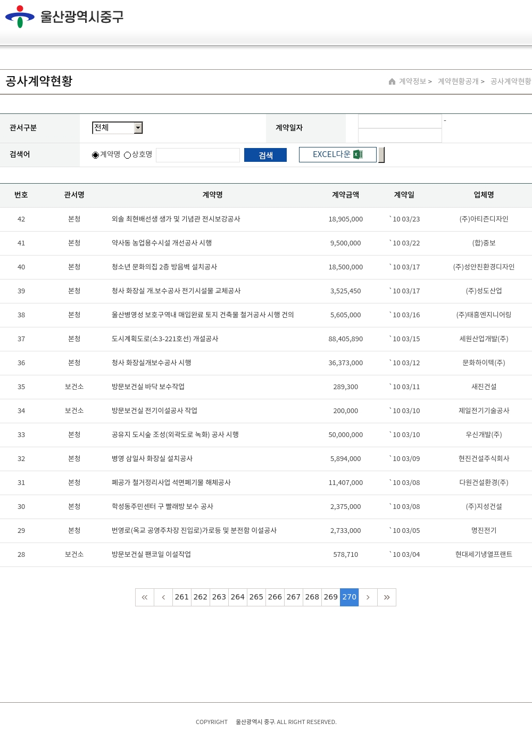Image resolution: width=532 pixels, height=756 pixels.
Task: Open page 261 in pagination
Action: tap(182, 597)
